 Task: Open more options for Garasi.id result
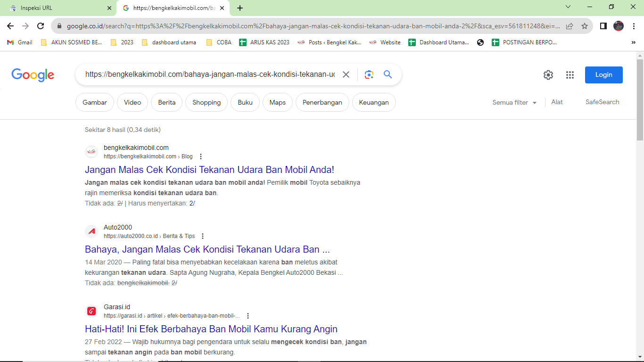(x=248, y=316)
